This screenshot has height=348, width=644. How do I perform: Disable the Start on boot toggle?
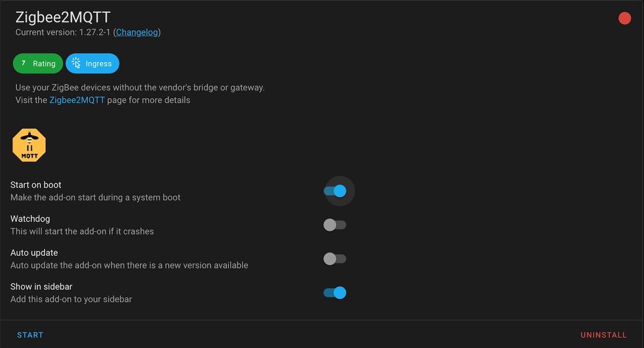click(338, 190)
